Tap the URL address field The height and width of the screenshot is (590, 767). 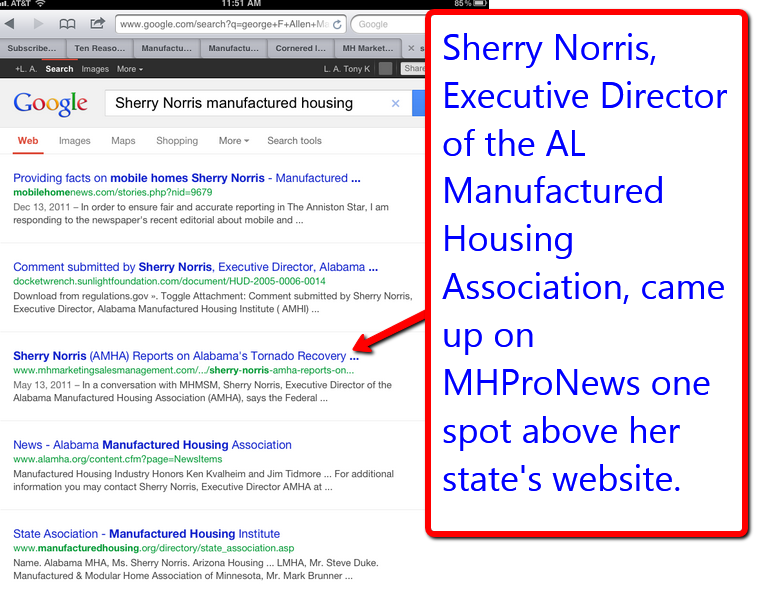pyautogui.click(x=231, y=24)
